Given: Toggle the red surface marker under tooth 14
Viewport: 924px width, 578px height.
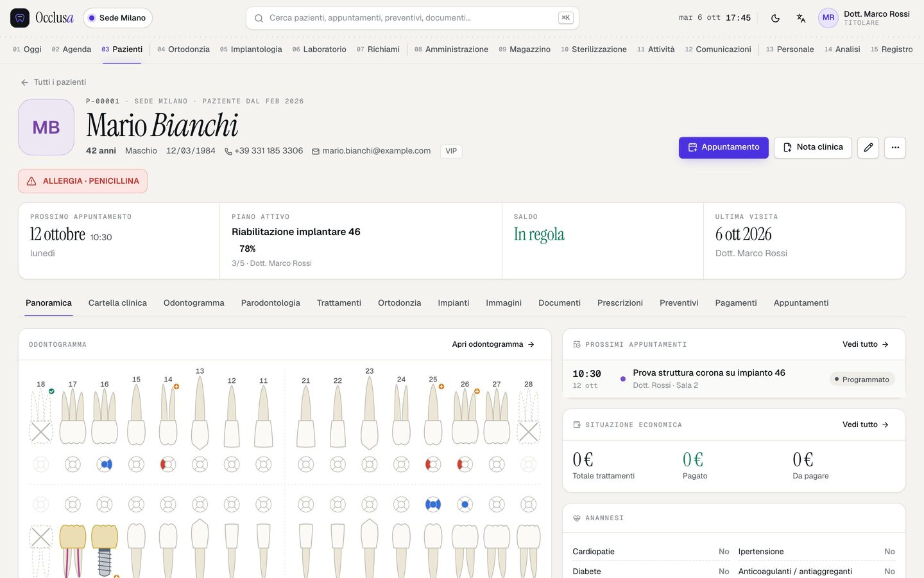Looking at the screenshot, I should pos(168,464).
